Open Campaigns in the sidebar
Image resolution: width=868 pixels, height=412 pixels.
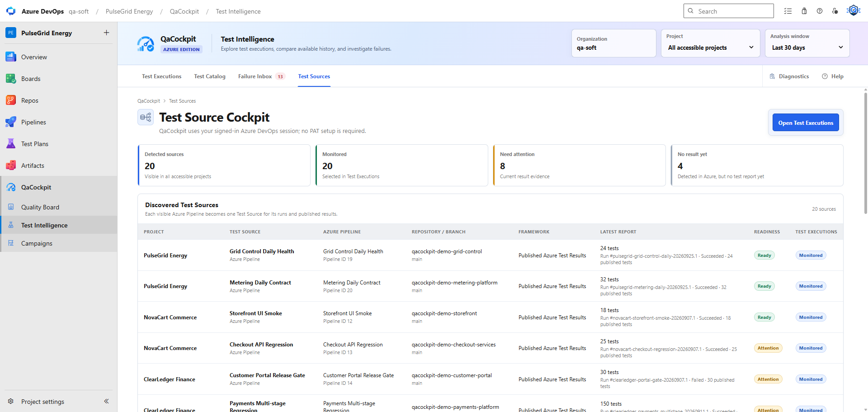pyautogui.click(x=37, y=243)
